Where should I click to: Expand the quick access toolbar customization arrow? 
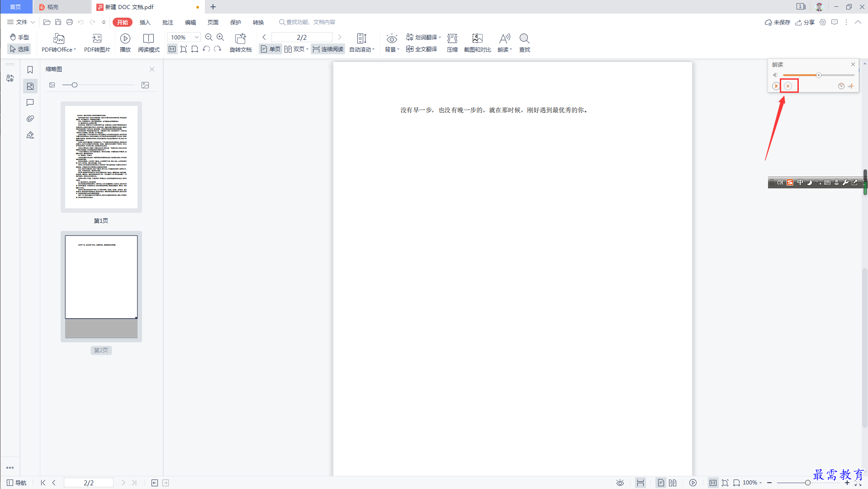click(x=104, y=22)
